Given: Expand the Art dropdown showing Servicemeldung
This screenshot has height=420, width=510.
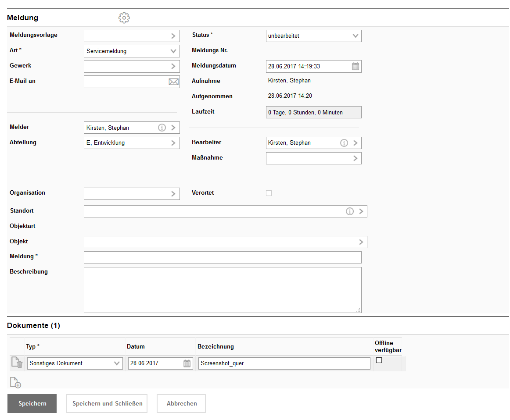Looking at the screenshot, I should (173, 51).
